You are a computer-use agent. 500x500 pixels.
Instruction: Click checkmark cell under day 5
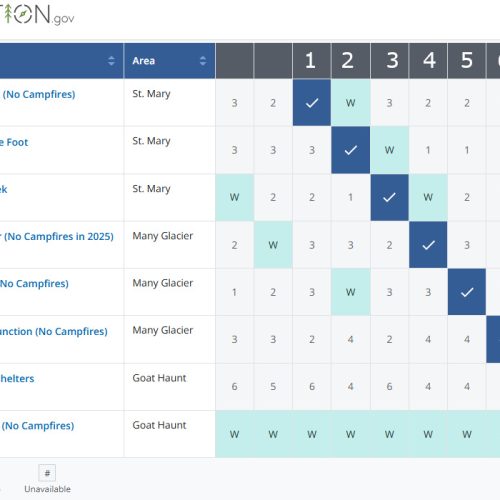point(467,292)
